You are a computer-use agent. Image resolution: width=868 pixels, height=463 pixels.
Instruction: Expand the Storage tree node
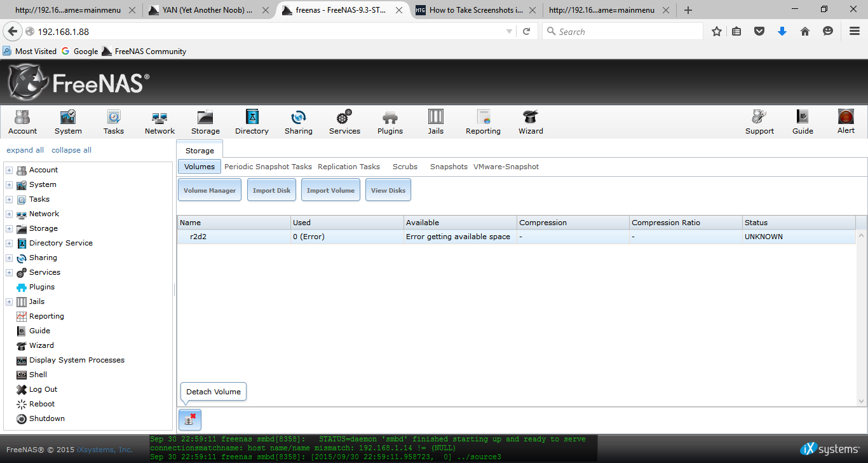9,228
